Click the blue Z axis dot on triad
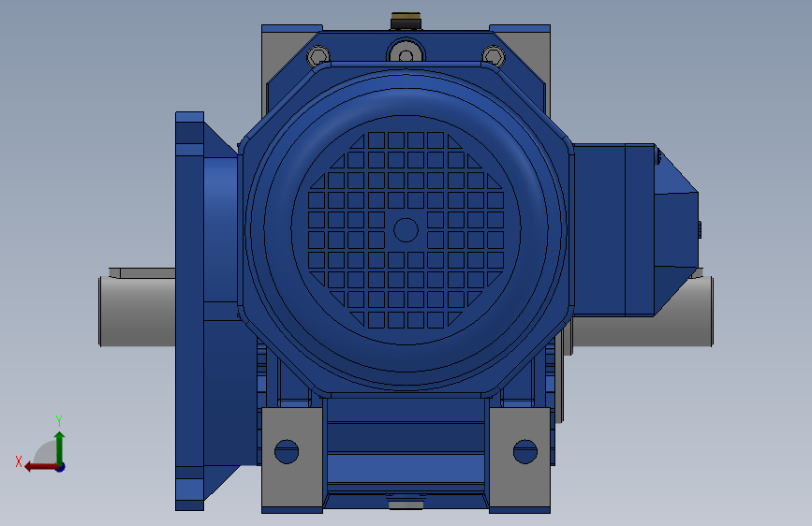Screen dimensions: 812x526 click(x=61, y=467)
